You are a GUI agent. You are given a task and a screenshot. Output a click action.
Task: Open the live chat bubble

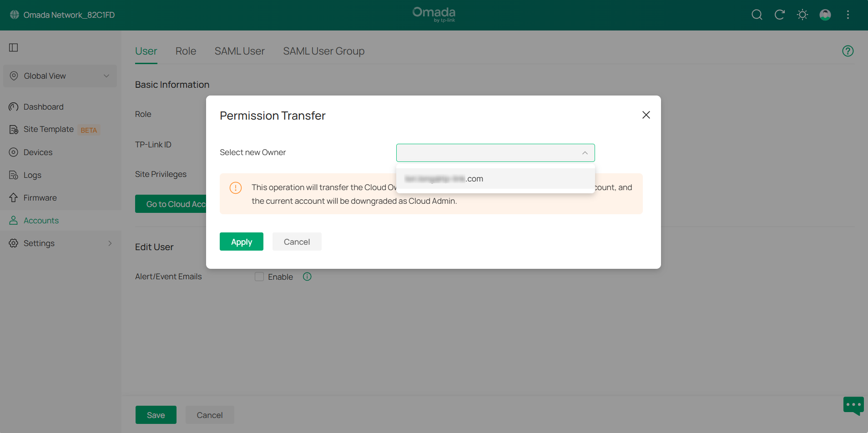tap(853, 405)
